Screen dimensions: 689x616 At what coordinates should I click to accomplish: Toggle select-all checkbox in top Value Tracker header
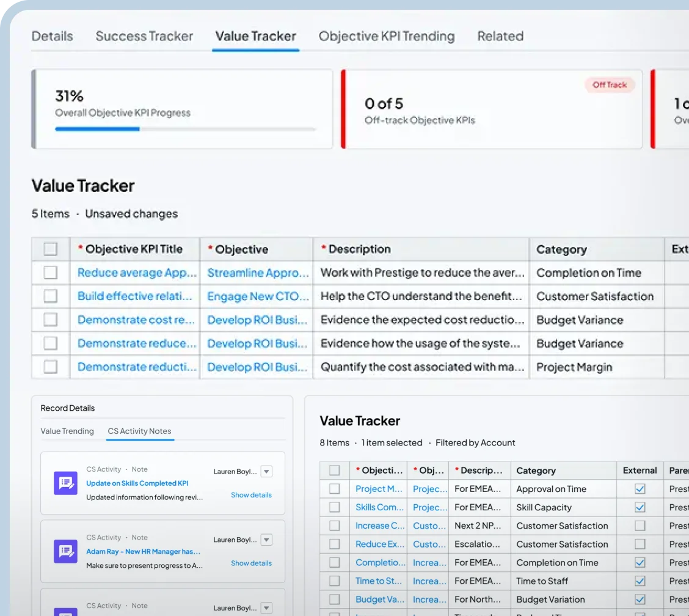(51, 249)
